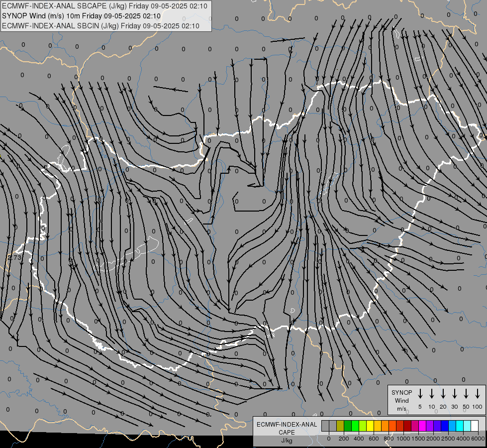Click the 2000 tick label on CAPE scale

pos(433,439)
